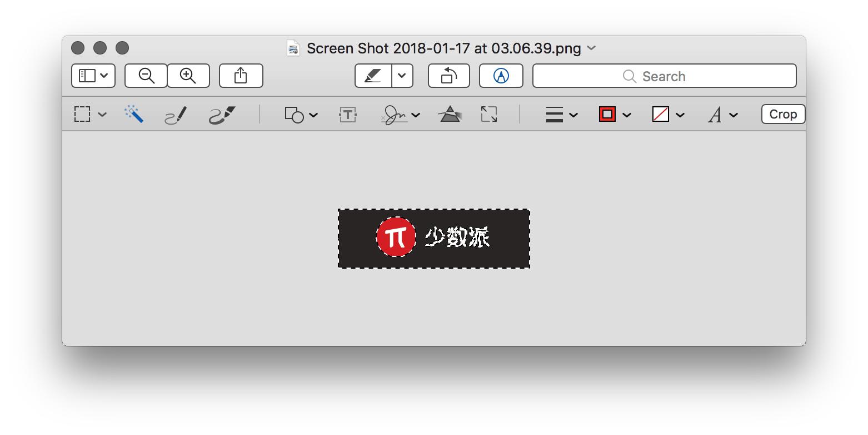
Task: Expand the Signature dropdown arrow
Action: pos(416,115)
